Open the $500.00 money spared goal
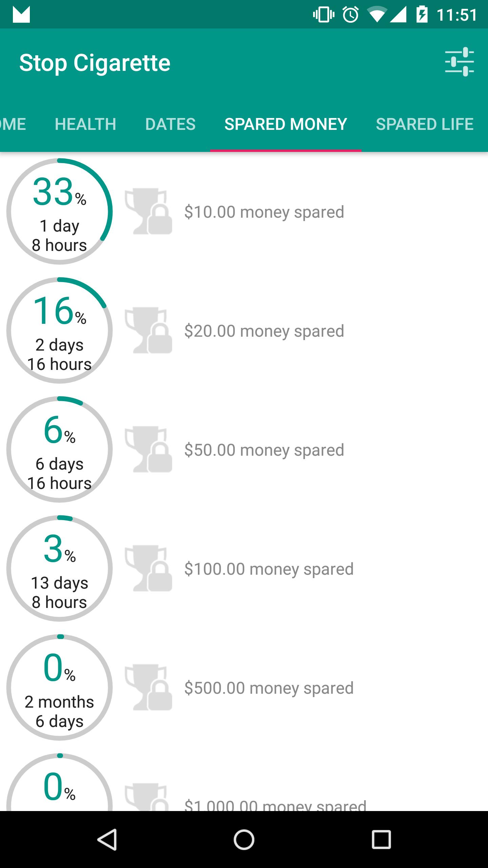Screen dimensions: 488x868 click(x=269, y=688)
